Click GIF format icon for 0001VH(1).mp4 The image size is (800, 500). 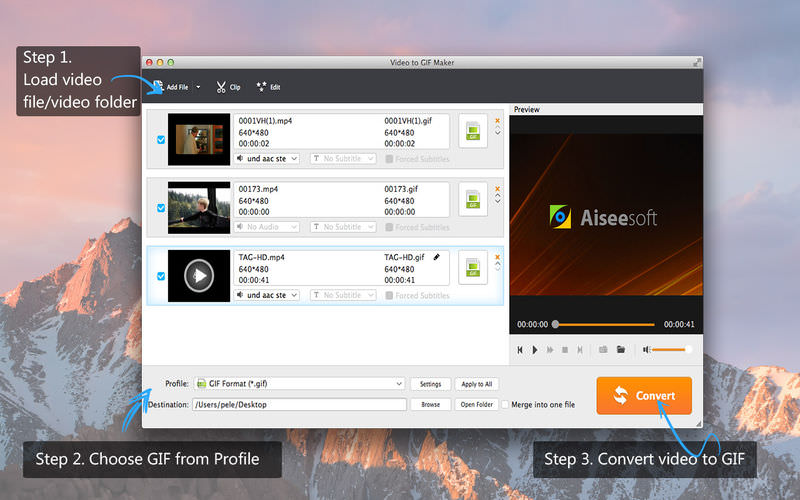[473, 131]
